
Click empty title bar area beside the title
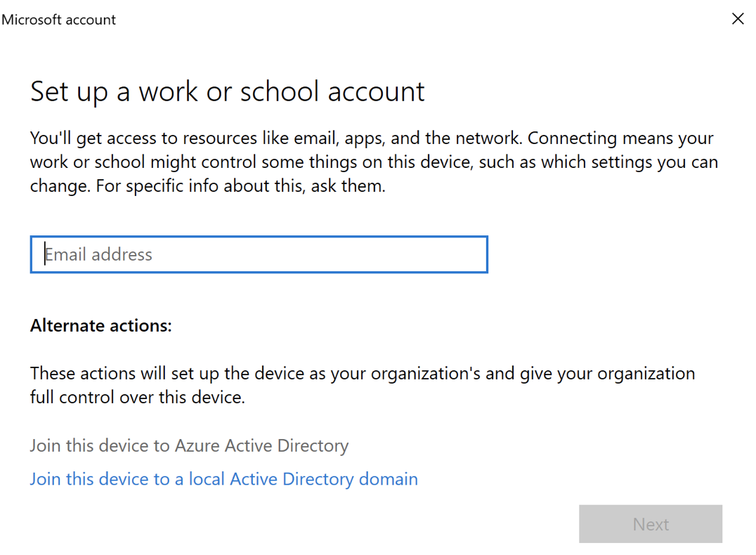[x=422, y=20]
